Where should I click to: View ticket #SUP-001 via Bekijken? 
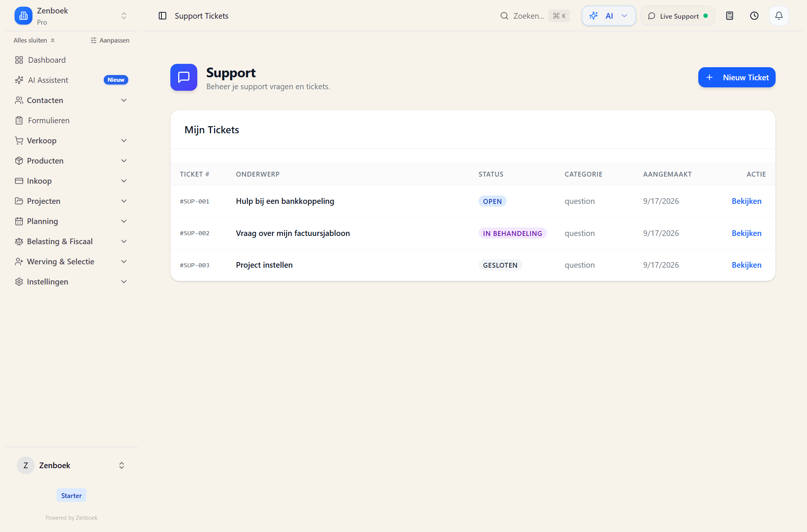coord(746,201)
